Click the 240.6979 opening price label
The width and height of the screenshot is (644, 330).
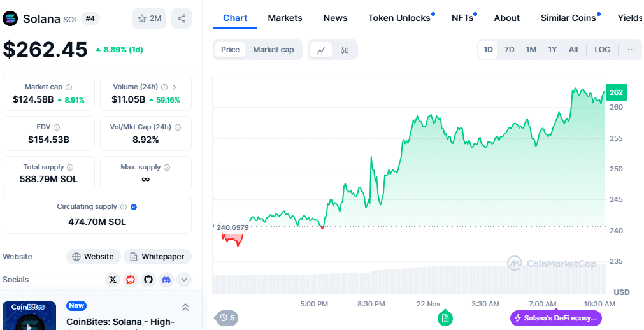point(233,227)
